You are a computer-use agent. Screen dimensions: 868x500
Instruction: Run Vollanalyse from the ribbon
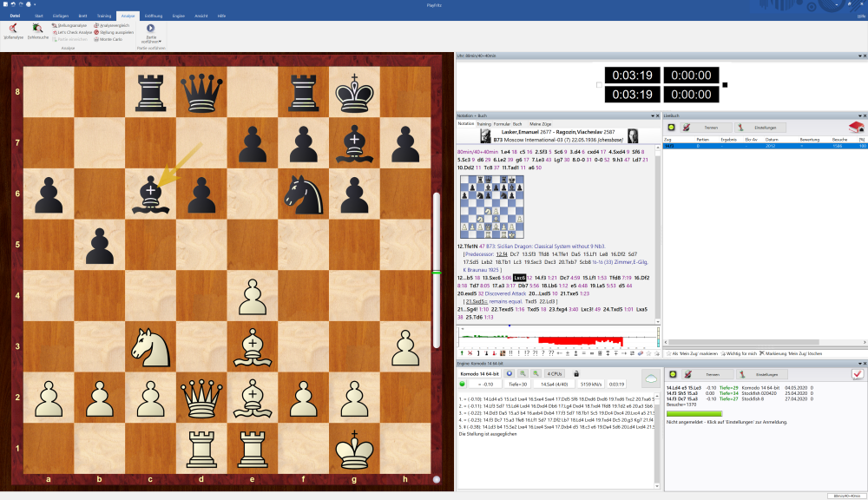coord(14,31)
